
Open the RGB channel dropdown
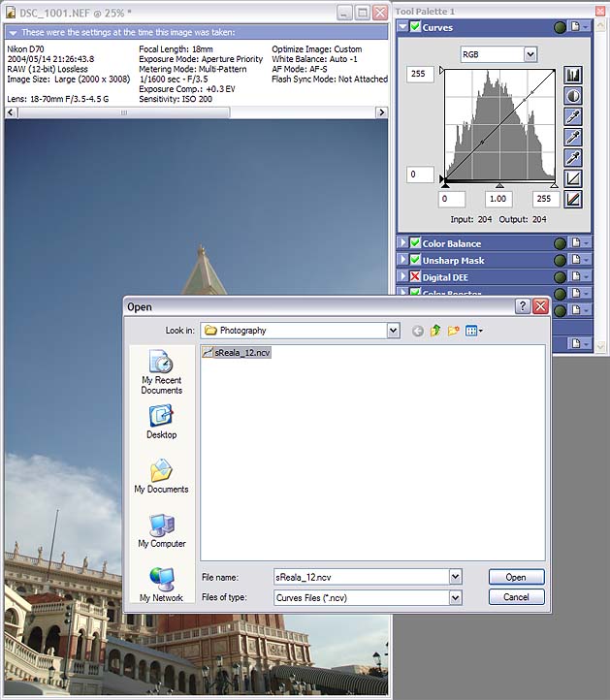click(530, 55)
